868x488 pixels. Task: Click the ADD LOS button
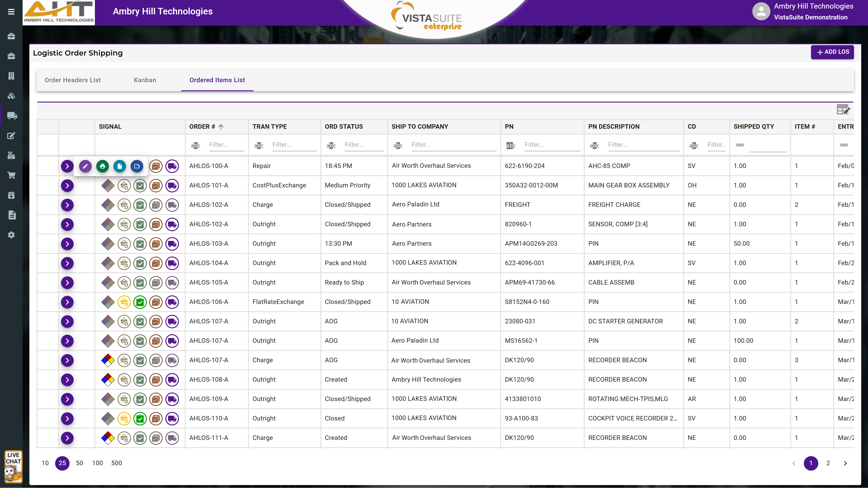click(832, 52)
